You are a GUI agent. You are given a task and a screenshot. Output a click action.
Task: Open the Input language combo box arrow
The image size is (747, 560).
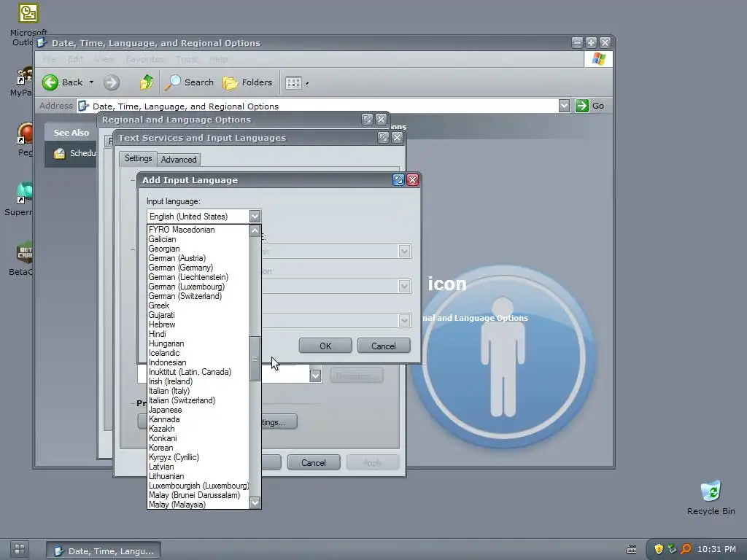pyautogui.click(x=255, y=216)
